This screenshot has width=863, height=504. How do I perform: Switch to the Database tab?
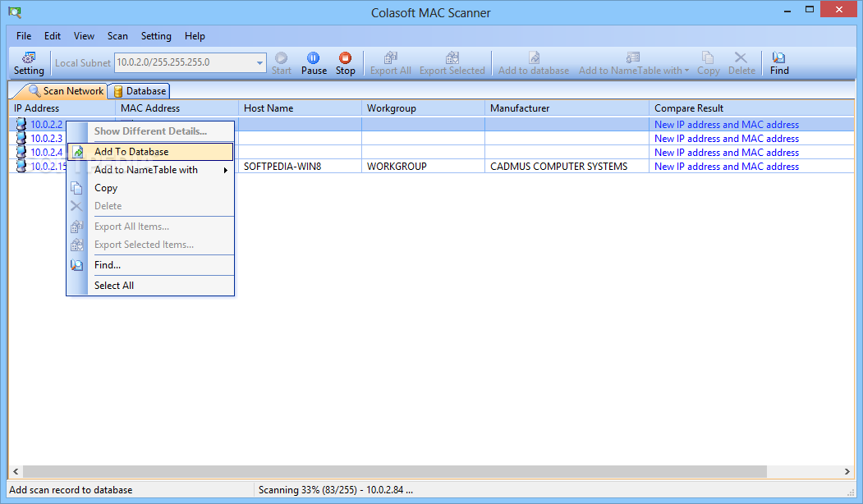point(140,91)
